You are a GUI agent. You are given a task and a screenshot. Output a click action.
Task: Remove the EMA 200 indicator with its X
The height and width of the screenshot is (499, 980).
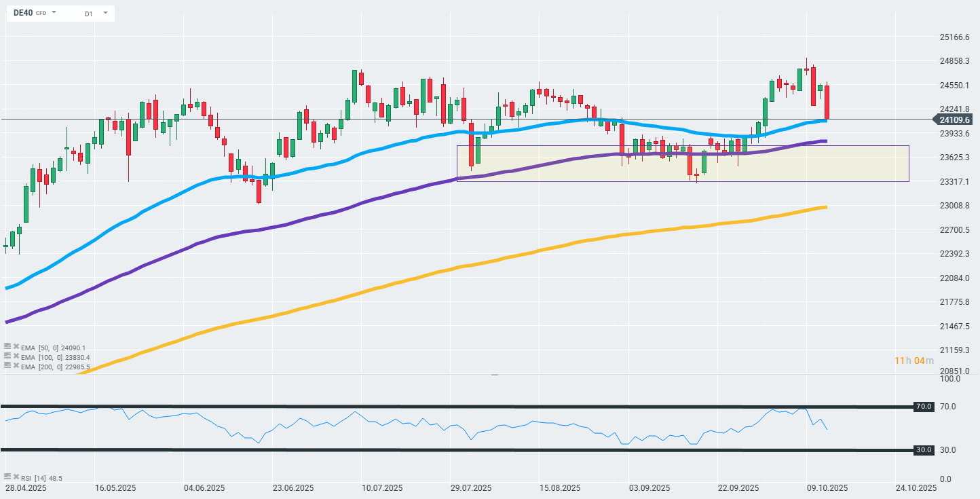click(x=16, y=365)
